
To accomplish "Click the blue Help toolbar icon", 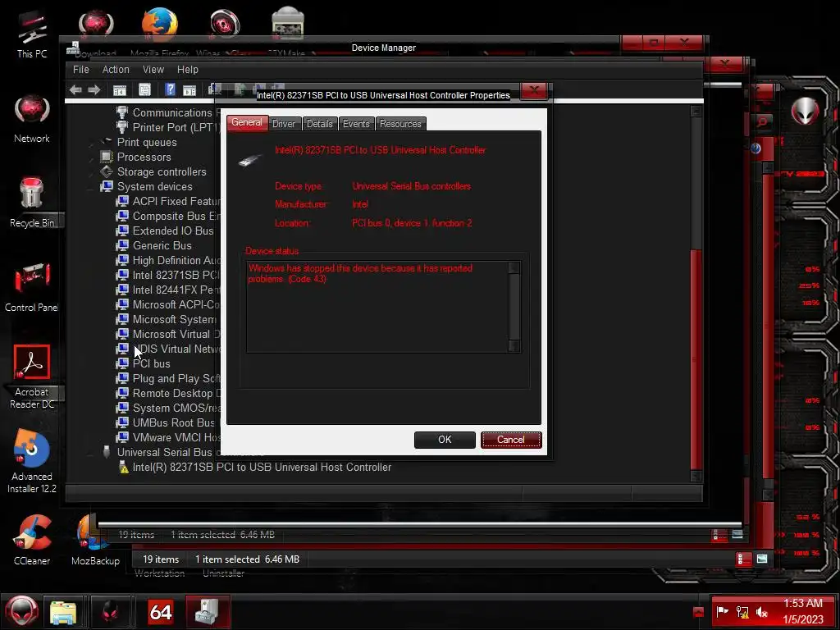I will [171, 89].
